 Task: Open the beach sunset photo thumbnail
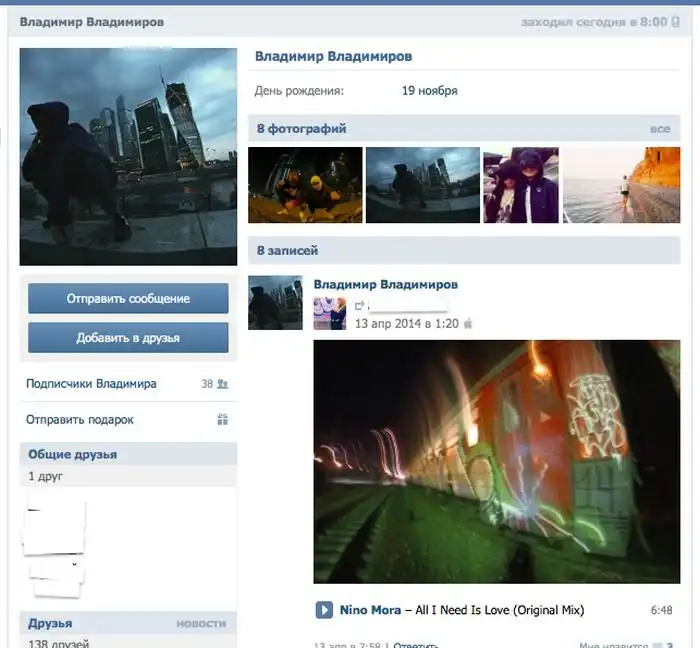[621, 185]
